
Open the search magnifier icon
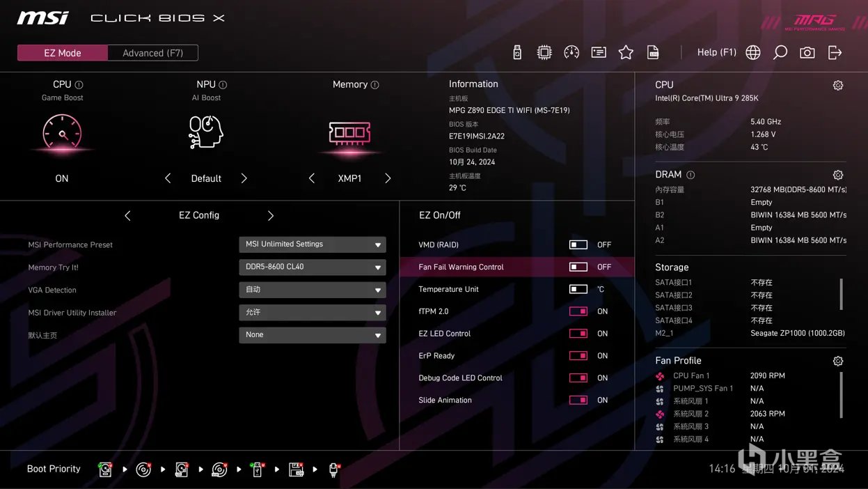(x=780, y=52)
